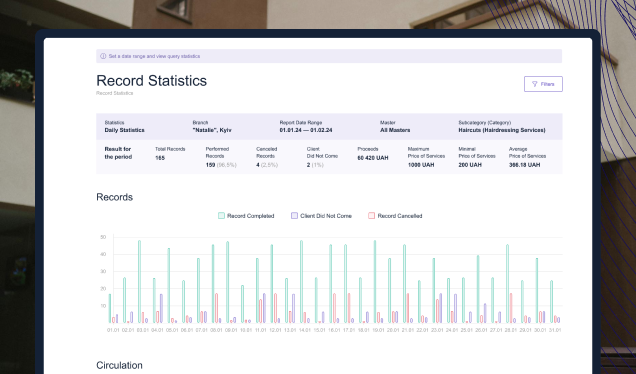Screen dimensions: 636x374
Task: Click the 31.01 date axis label
Action: (555, 330)
